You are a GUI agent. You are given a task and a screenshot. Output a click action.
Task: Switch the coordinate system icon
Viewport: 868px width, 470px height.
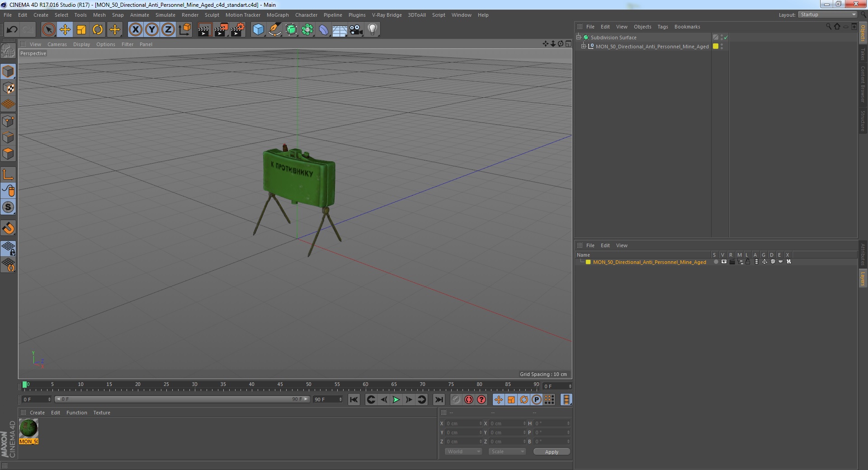[185, 30]
